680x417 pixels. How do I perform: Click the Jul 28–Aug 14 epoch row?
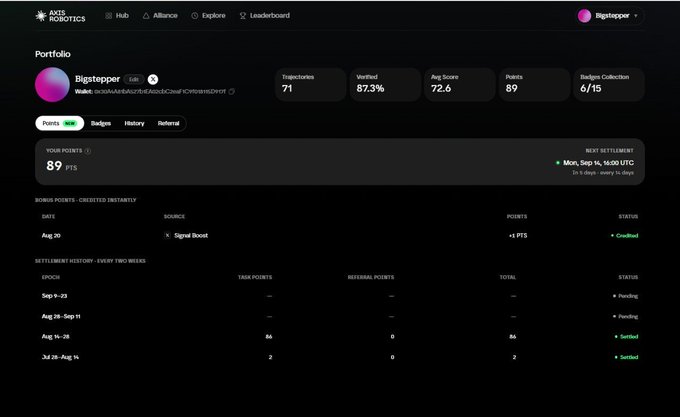point(340,357)
